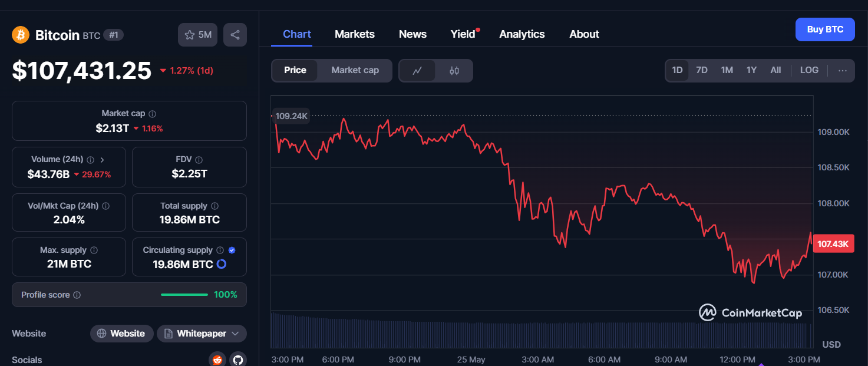Click the 109.00K y-axis label
The image size is (868, 366).
point(833,132)
